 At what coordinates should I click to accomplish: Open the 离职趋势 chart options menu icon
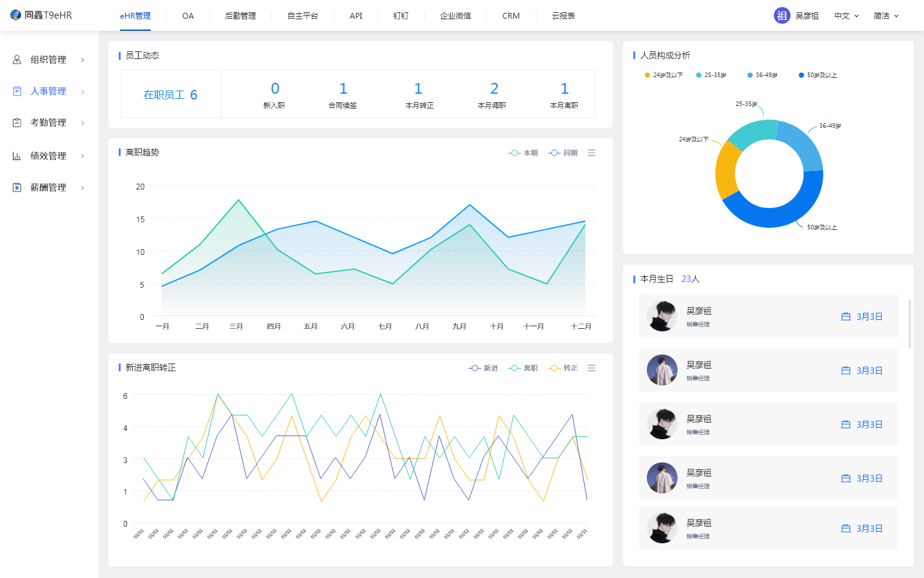coord(592,152)
